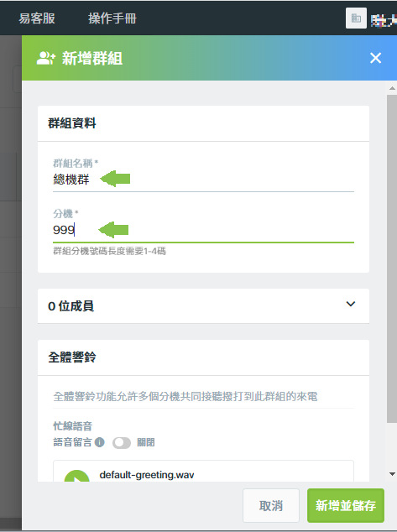397x532 pixels.
Task: Click the 新增並儲存 save button
Action: point(346,505)
